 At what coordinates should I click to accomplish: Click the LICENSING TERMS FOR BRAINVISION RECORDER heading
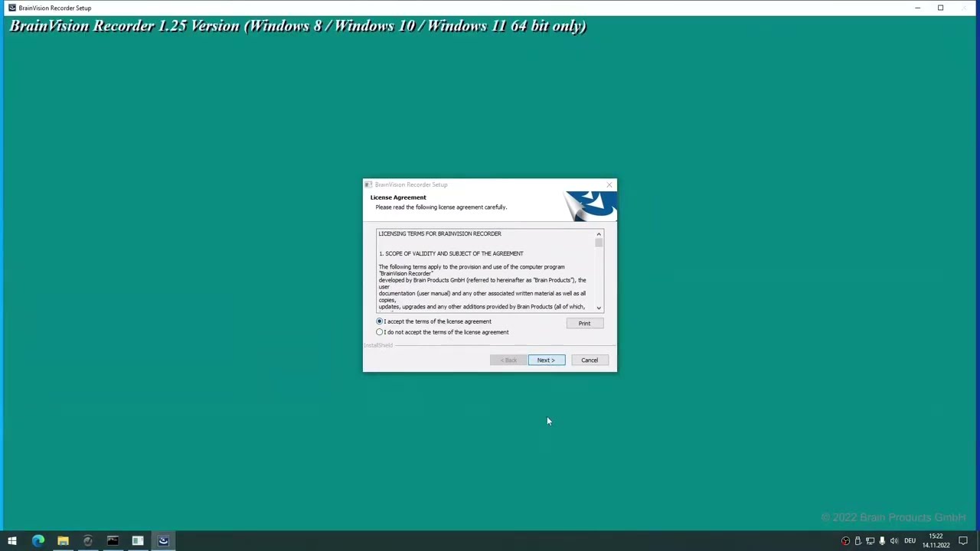[x=439, y=233]
